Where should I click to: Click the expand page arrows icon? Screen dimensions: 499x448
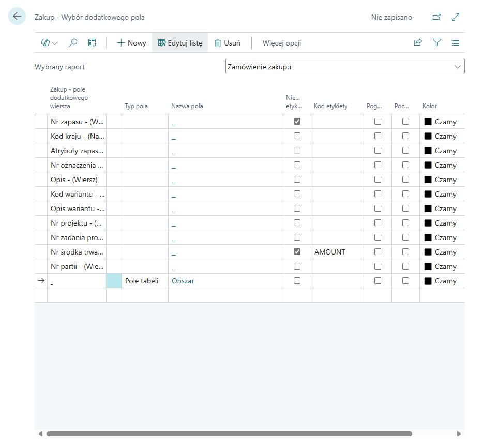456,17
